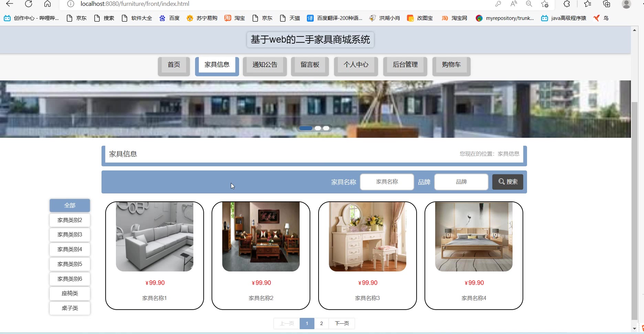Filter by 家具类别2
This screenshot has width=644, height=334.
coord(70,220)
